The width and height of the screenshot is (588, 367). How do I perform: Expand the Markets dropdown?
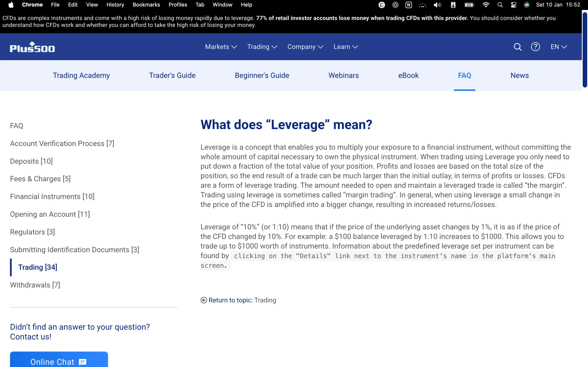[x=221, y=47]
